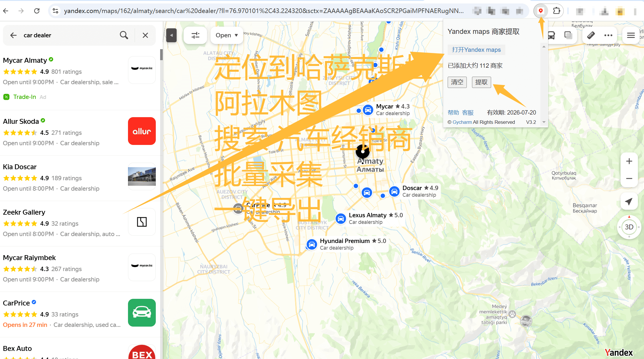The width and height of the screenshot is (644, 359).
Task: Click the 提取 extract button
Action: (x=481, y=82)
